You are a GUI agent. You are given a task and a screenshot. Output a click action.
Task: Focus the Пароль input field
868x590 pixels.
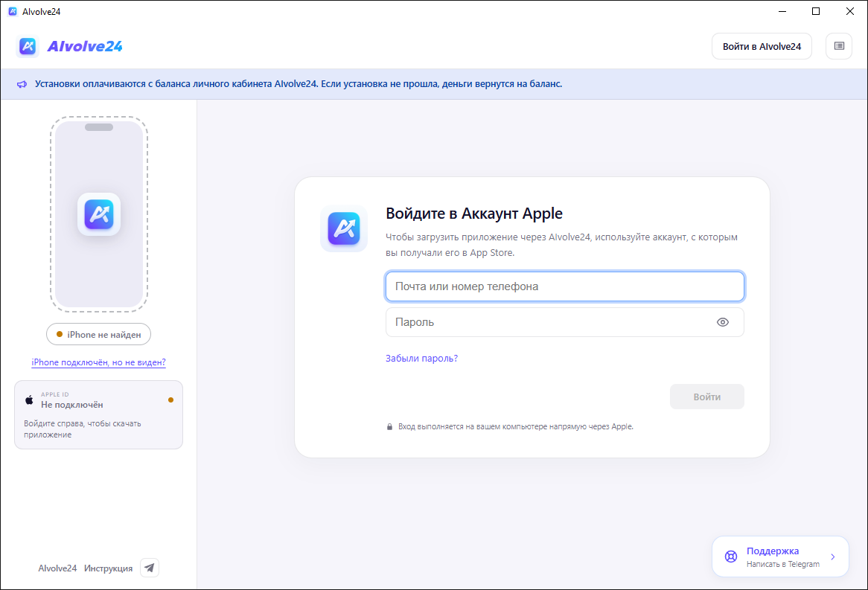(564, 322)
